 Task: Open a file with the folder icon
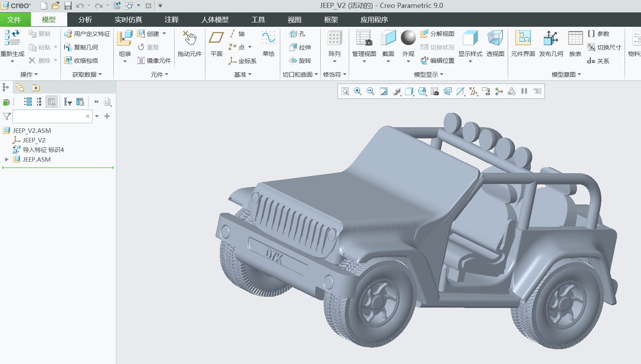click(56, 6)
